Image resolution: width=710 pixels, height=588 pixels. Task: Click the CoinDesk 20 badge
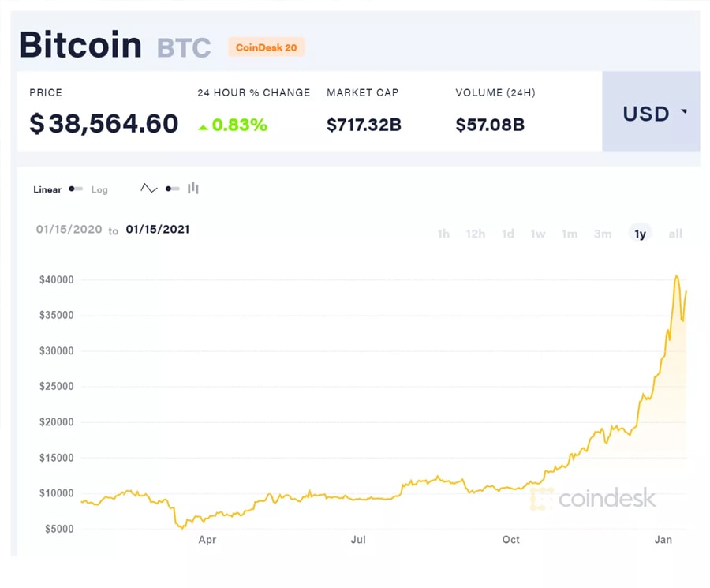pos(266,47)
